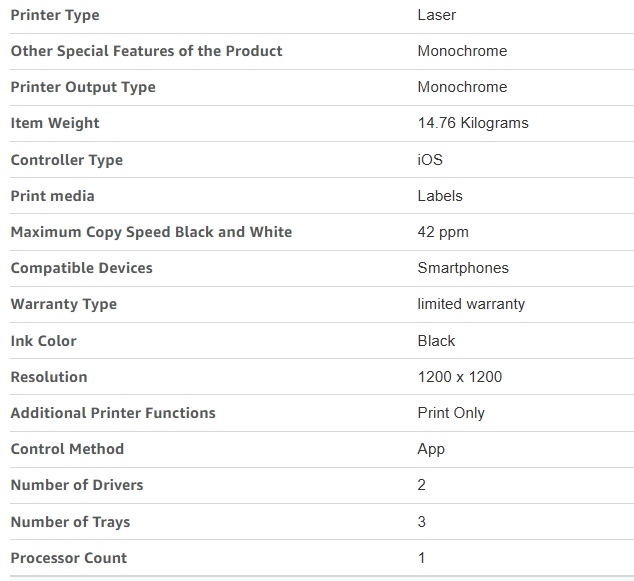The image size is (634, 581).
Task: Click the Ink Color label
Action: [43, 341]
